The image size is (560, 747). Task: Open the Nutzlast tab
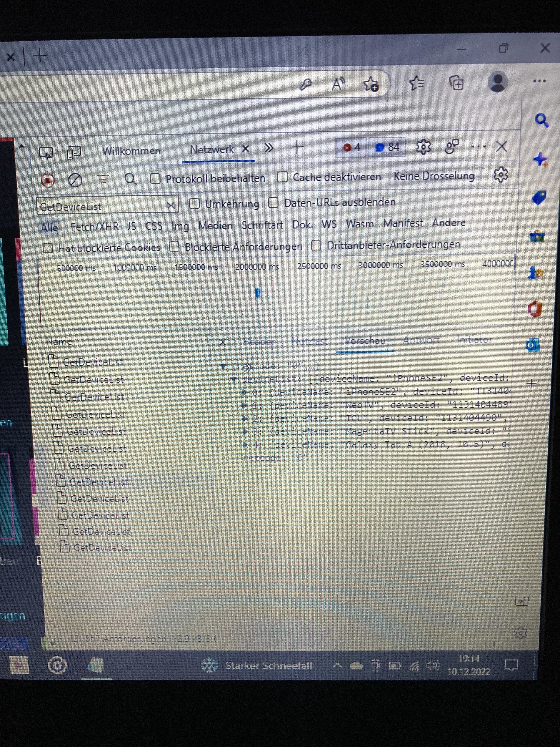(309, 341)
